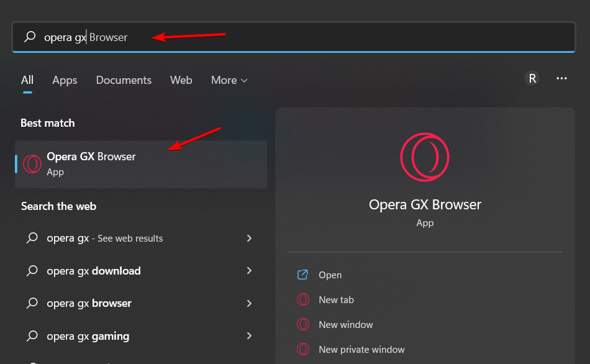Click the Opera icon beside New private window

303,349
